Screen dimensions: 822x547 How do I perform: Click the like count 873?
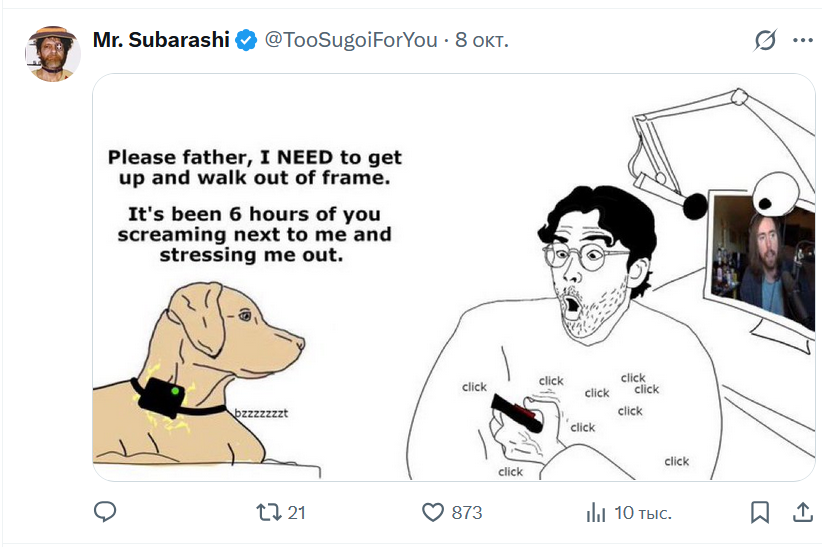[467, 513]
